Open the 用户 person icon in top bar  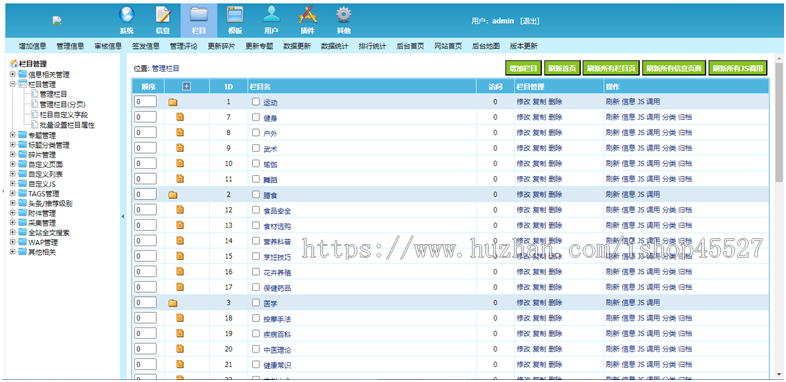click(x=271, y=15)
